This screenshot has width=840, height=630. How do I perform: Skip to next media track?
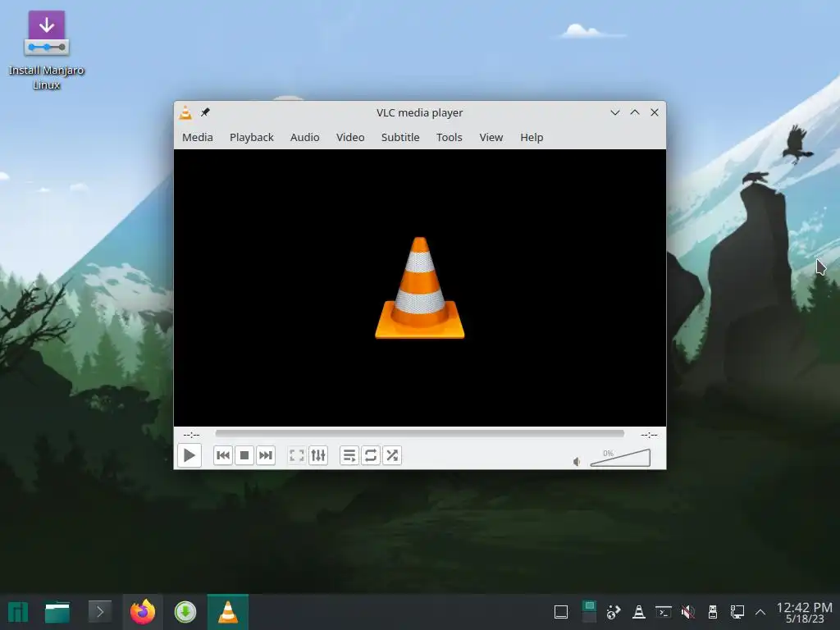coord(266,455)
